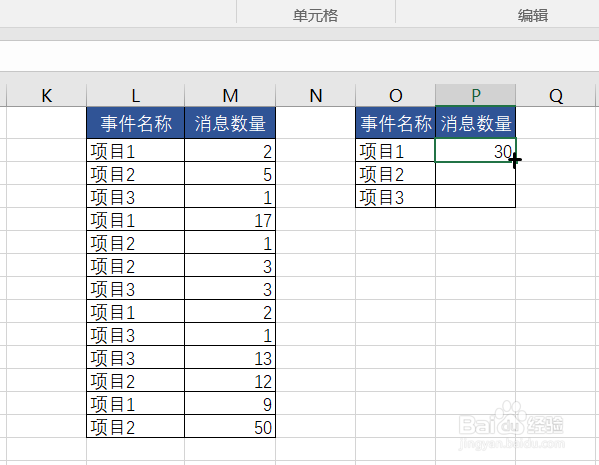Select 项目2 cell in column O
This screenshot has height=465, width=599.
click(395, 173)
